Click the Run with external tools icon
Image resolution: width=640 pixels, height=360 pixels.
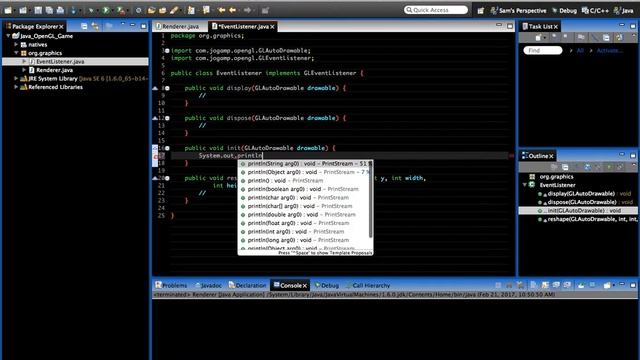click(x=121, y=10)
